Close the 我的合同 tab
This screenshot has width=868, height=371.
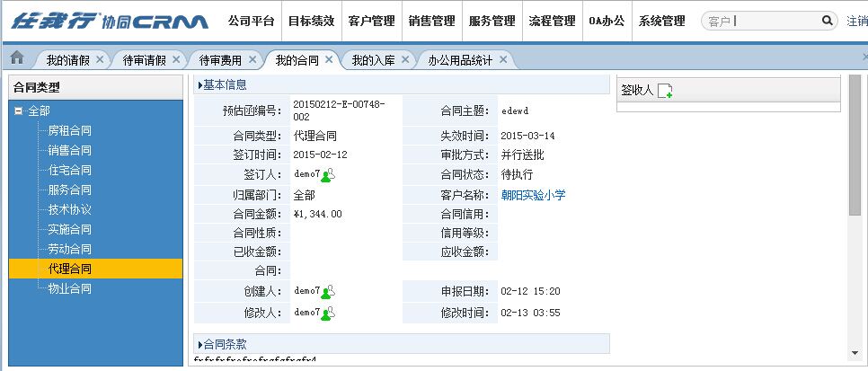[x=329, y=59]
